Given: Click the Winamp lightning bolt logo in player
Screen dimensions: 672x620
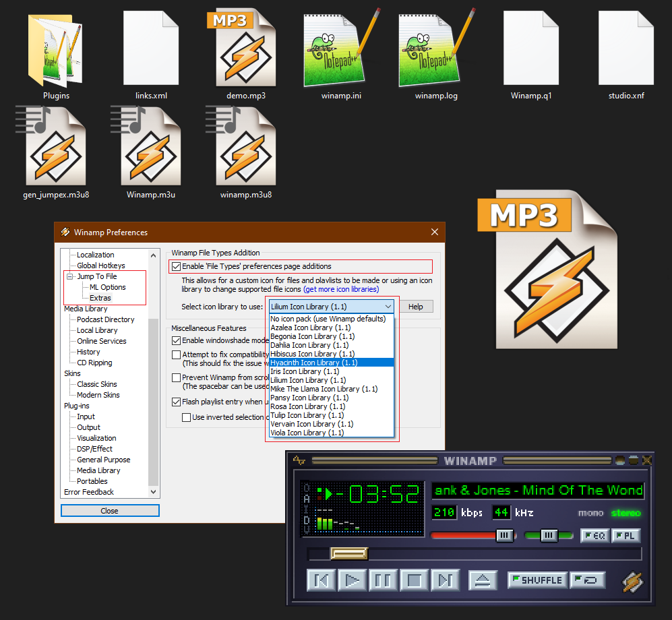Looking at the screenshot, I should (633, 582).
